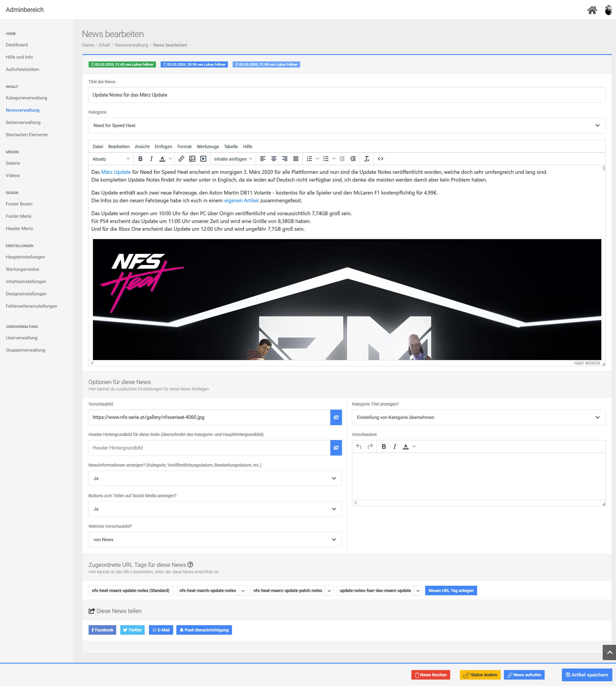
Task: Select the NFS Heat image in the editor
Action: [x=346, y=299]
